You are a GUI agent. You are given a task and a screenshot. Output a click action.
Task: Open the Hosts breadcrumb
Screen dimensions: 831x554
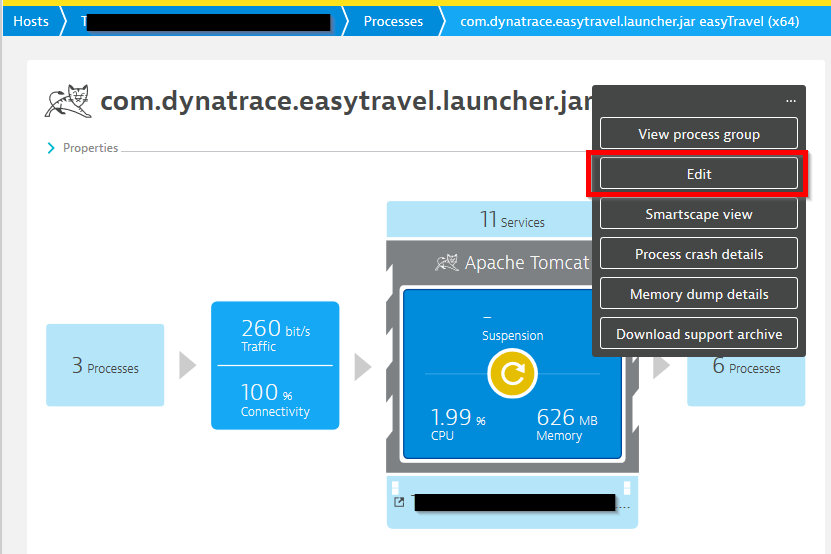tap(31, 21)
